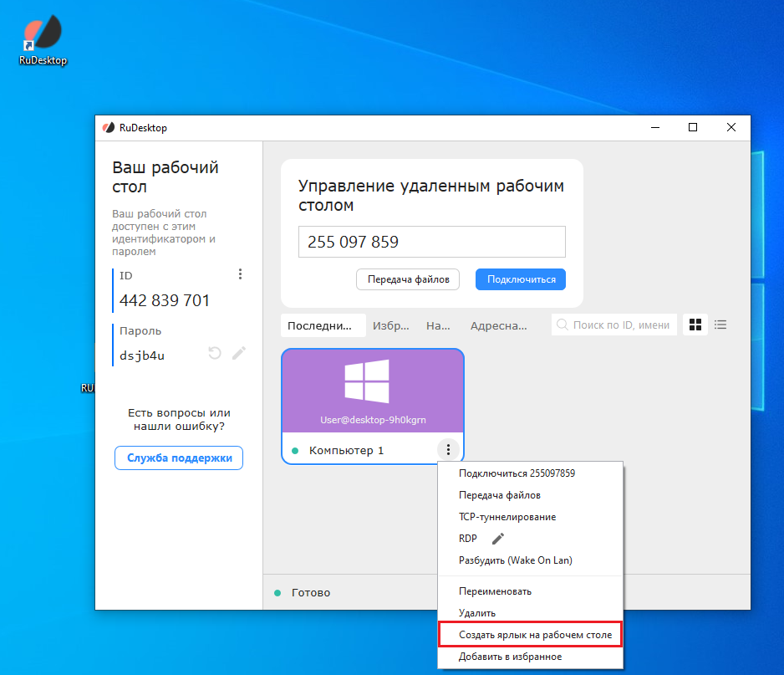Switch to list view of computers
The width and height of the screenshot is (784, 675).
[720, 325]
